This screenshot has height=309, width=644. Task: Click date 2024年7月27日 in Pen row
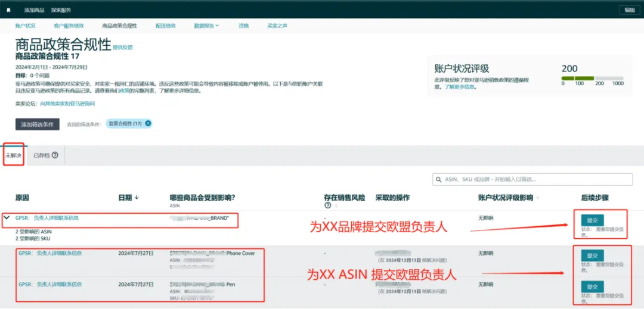coord(136,284)
